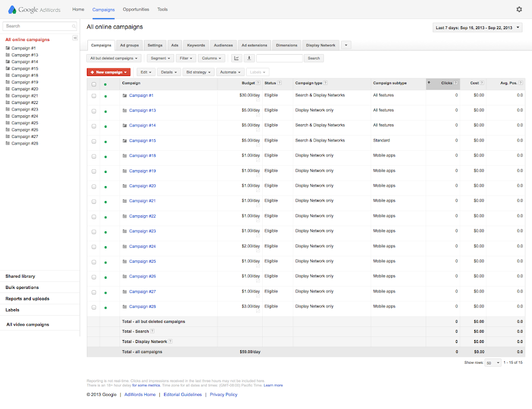
Task: Expand the Columns dropdown
Action: click(212, 58)
